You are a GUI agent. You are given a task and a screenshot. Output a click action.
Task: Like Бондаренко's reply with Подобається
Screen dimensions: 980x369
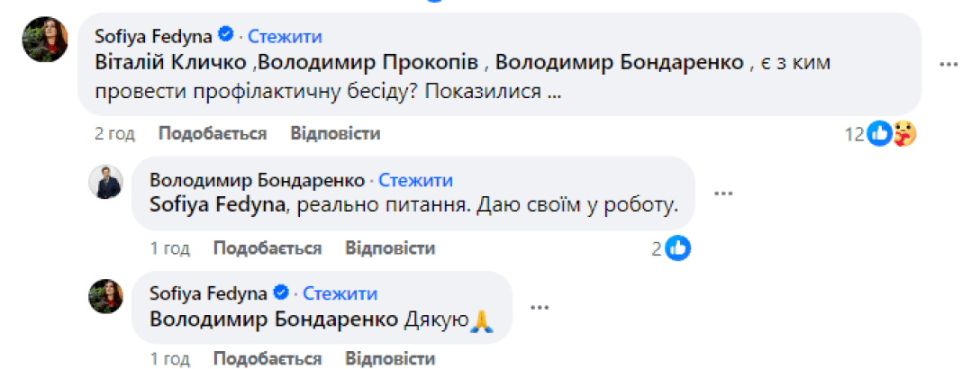tap(268, 248)
